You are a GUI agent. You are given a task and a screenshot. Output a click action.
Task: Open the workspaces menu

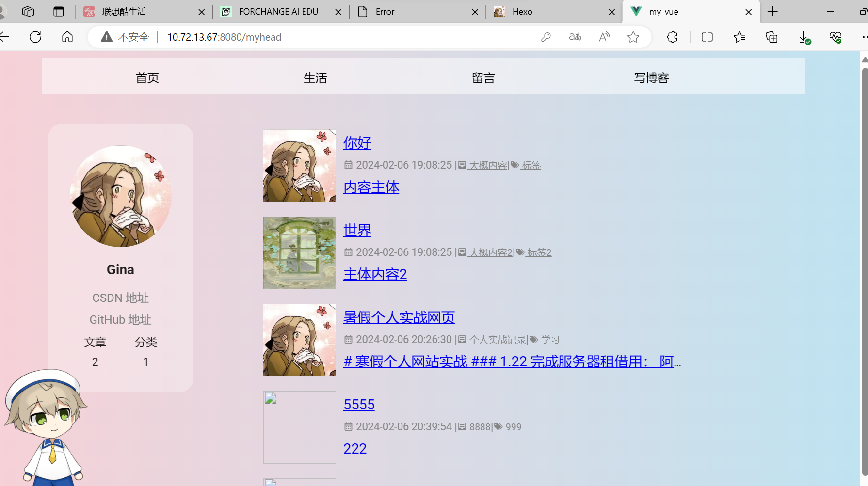pos(28,11)
